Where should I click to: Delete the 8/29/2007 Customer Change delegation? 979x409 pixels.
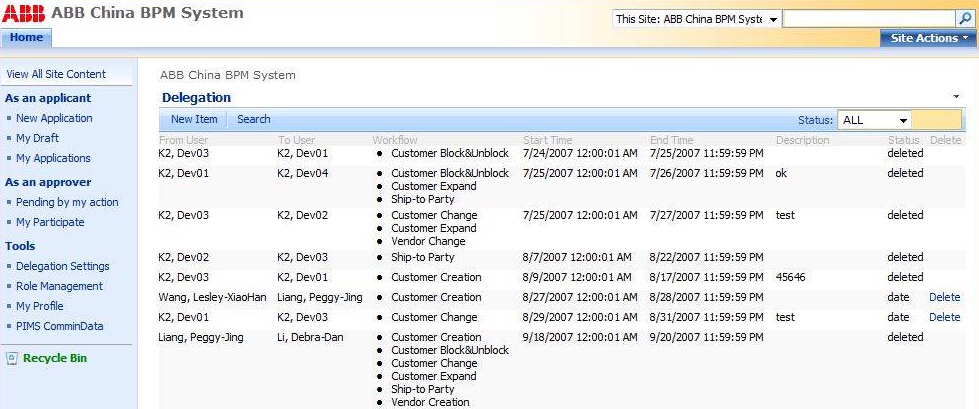[945, 317]
